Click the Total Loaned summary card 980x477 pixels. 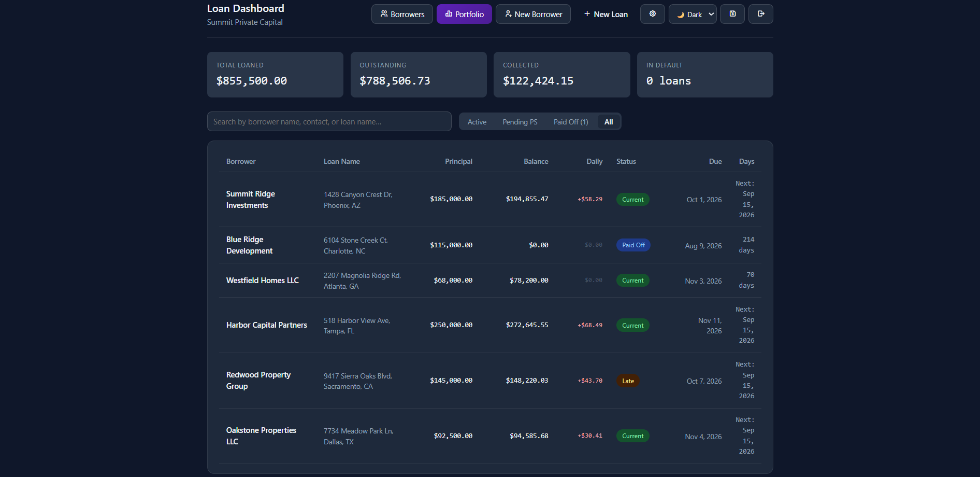[275, 75]
